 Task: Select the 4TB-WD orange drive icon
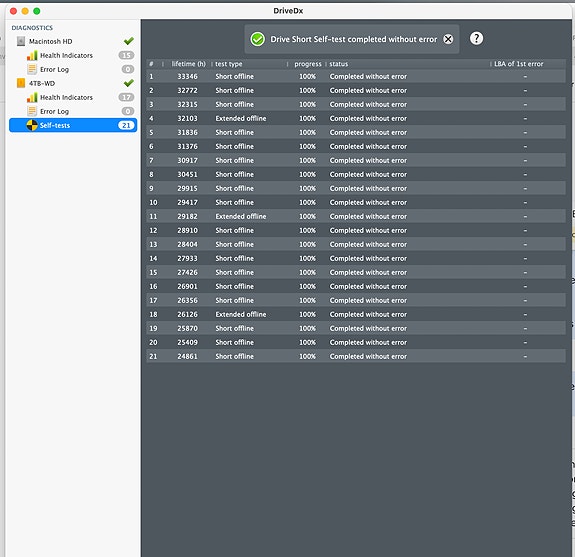tap(21, 83)
